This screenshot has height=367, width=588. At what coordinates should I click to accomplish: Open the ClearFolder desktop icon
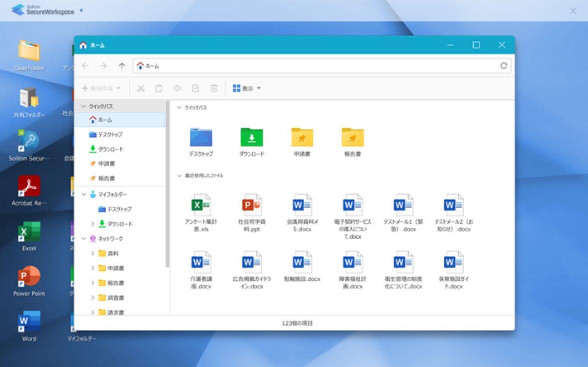pyautogui.click(x=29, y=55)
